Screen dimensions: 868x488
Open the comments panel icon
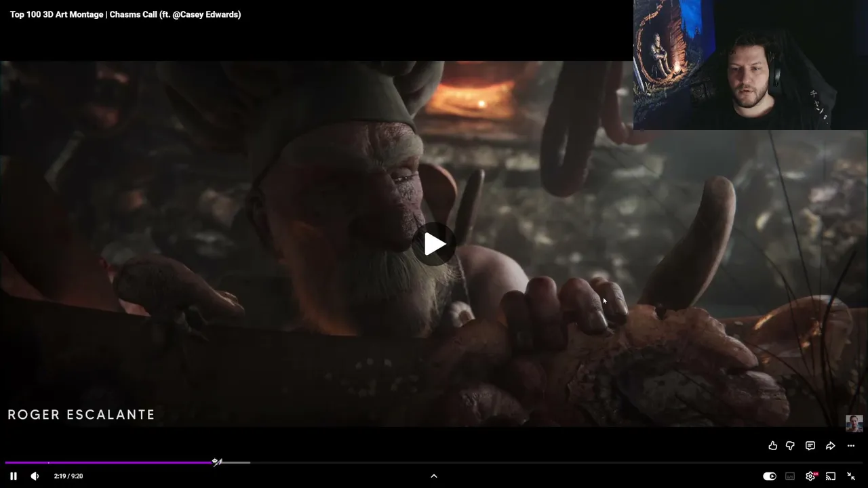coord(810,445)
